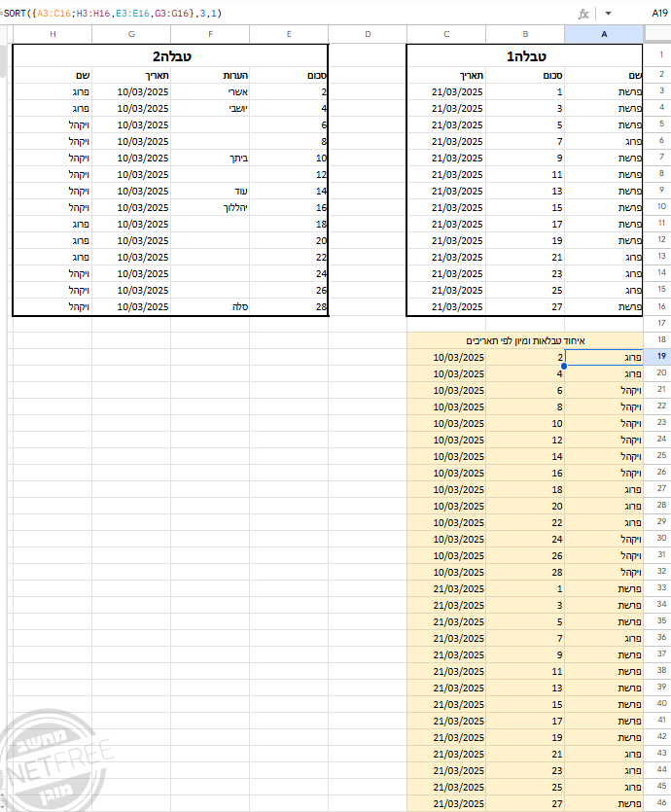This screenshot has width=671, height=812.
Task: Click cell B19 with value 2
Action: pyautogui.click(x=525, y=357)
